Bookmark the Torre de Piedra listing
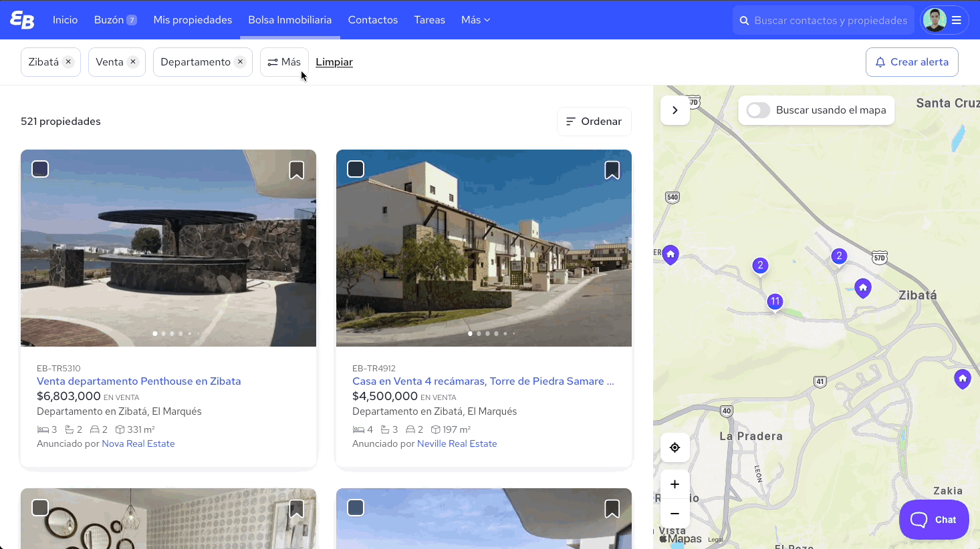 pos(612,170)
